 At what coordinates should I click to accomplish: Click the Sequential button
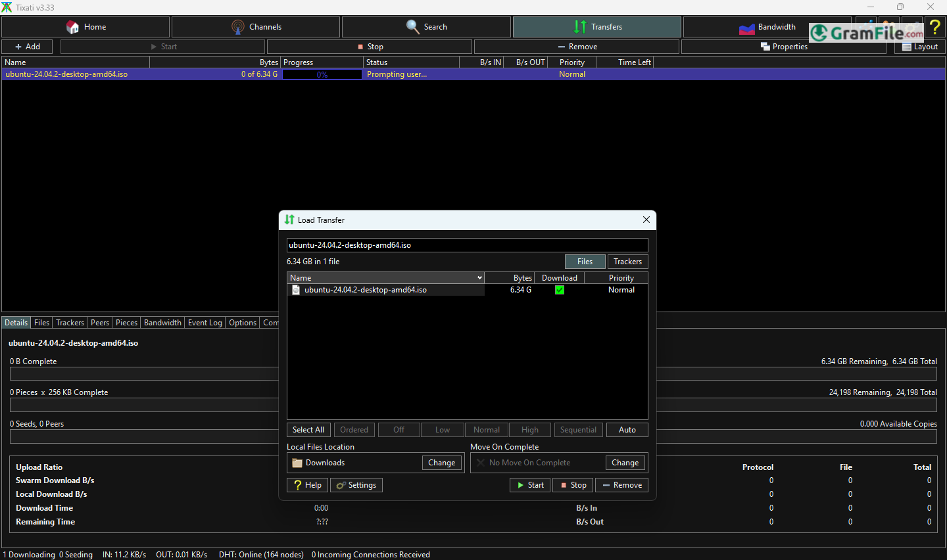click(579, 430)
